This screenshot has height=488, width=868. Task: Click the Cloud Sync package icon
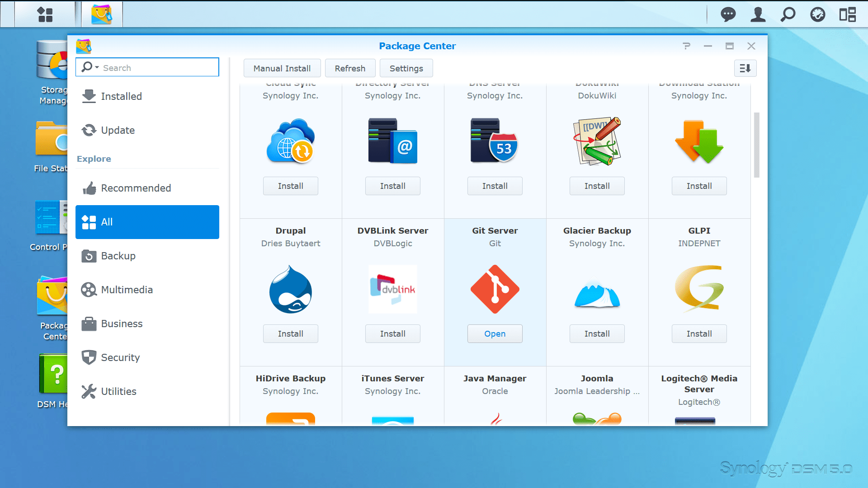[x=290, y=141]
